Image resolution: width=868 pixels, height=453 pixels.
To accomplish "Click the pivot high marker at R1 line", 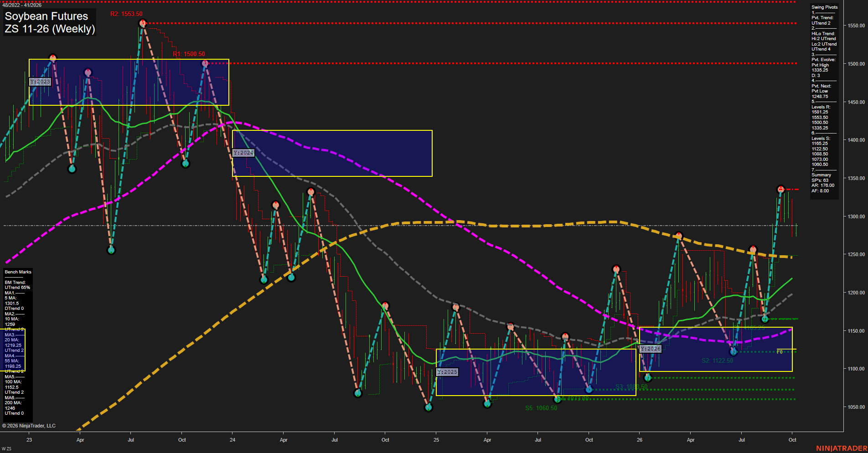I will click(x=205, y=64).
